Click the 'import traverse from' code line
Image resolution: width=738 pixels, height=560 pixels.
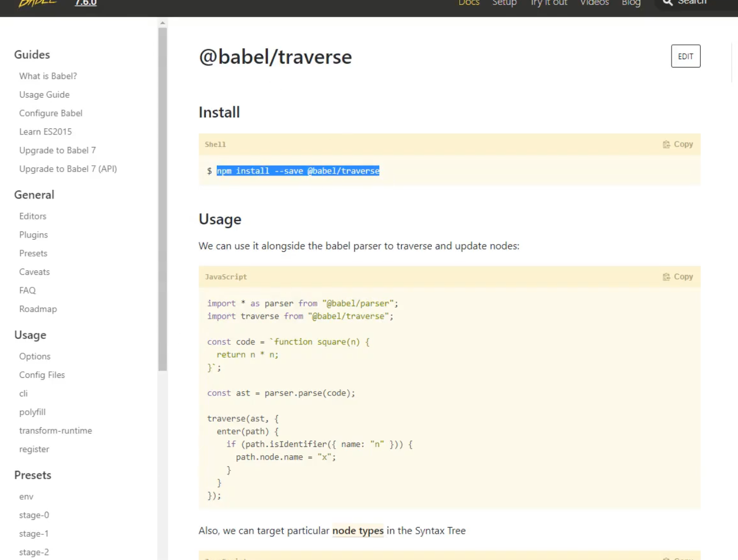click(x=300, y=317)
